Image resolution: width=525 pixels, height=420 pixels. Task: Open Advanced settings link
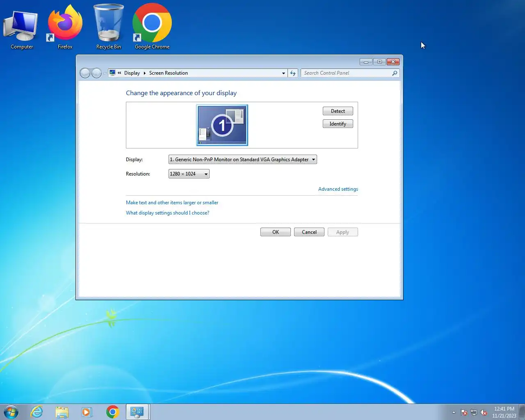[x=338, y=189]
